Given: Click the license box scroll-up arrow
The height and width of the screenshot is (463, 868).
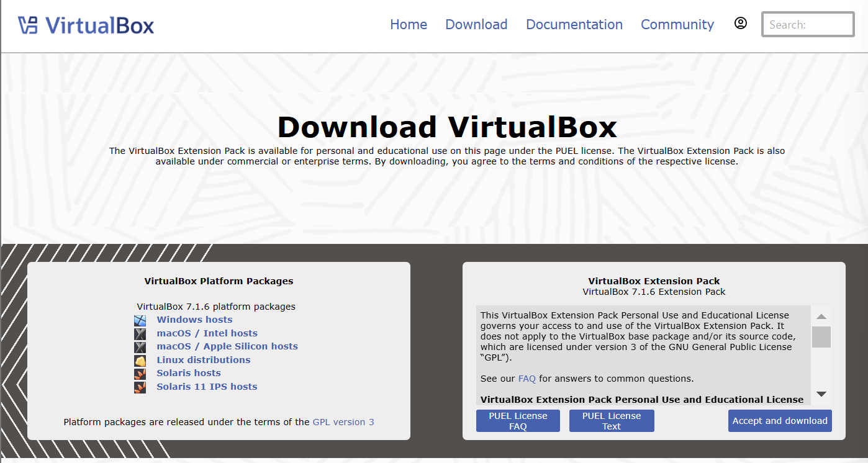Looking at the screenshot, I should (821, 317).
